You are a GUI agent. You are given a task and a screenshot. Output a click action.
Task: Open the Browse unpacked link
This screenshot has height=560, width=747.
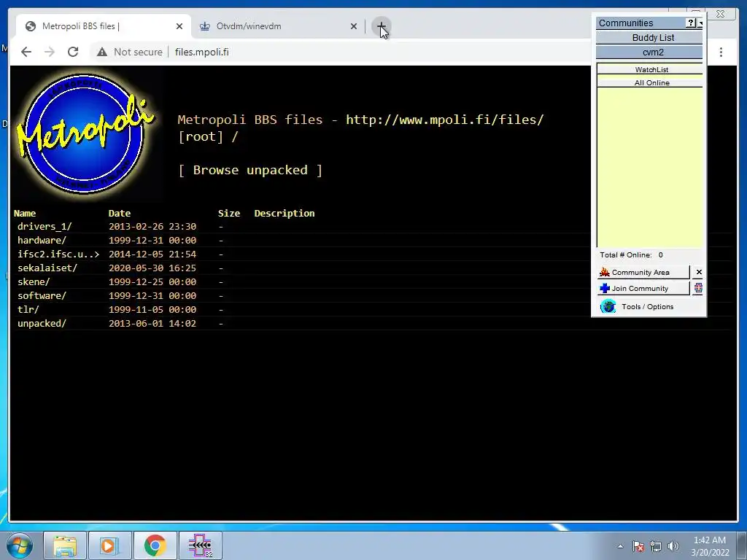click(250, 170)
